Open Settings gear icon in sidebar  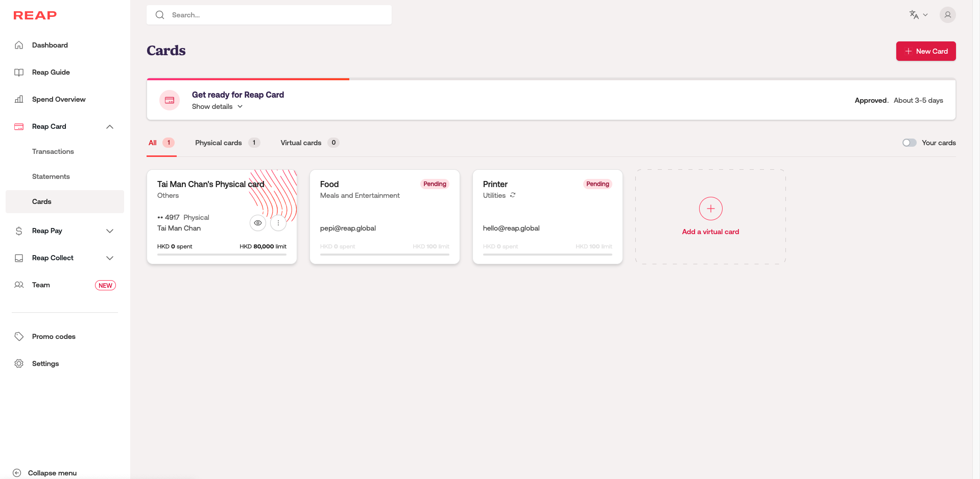(x=19, y=363)
